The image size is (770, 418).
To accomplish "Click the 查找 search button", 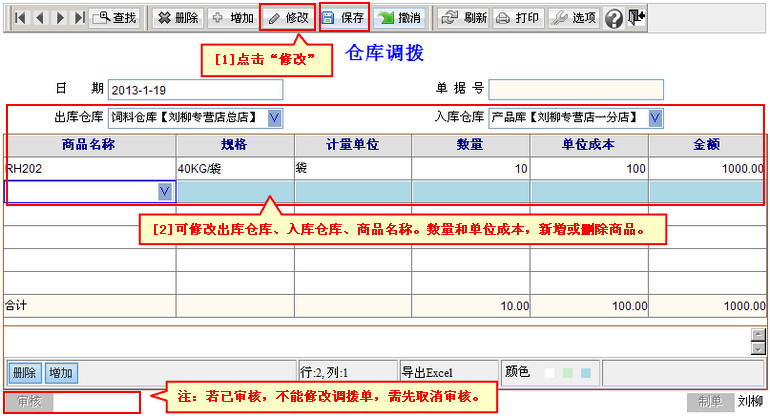I will coord(114,18).
